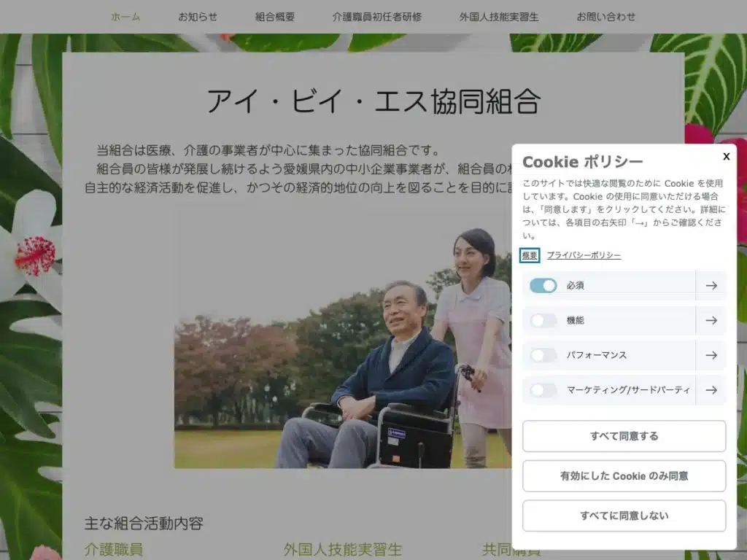Open 組合概要 navigation item

(x=275, y=17)
